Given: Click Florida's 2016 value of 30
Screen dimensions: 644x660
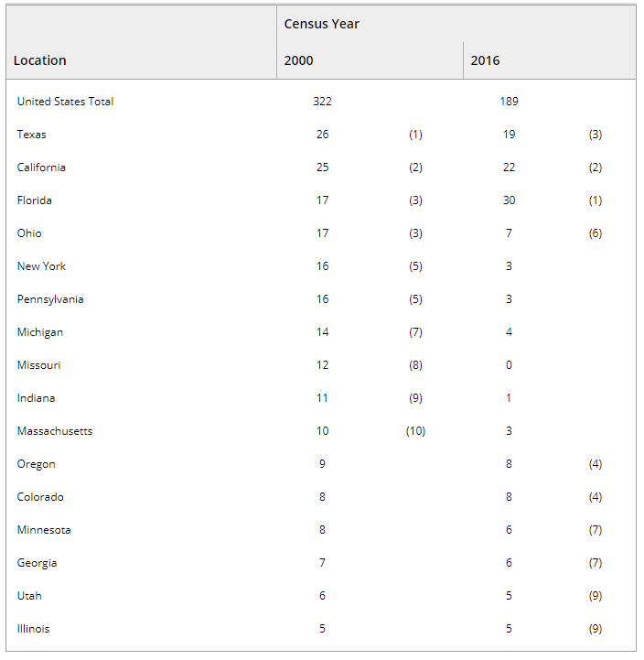Looking at the screenshot, I should [509, 200].
